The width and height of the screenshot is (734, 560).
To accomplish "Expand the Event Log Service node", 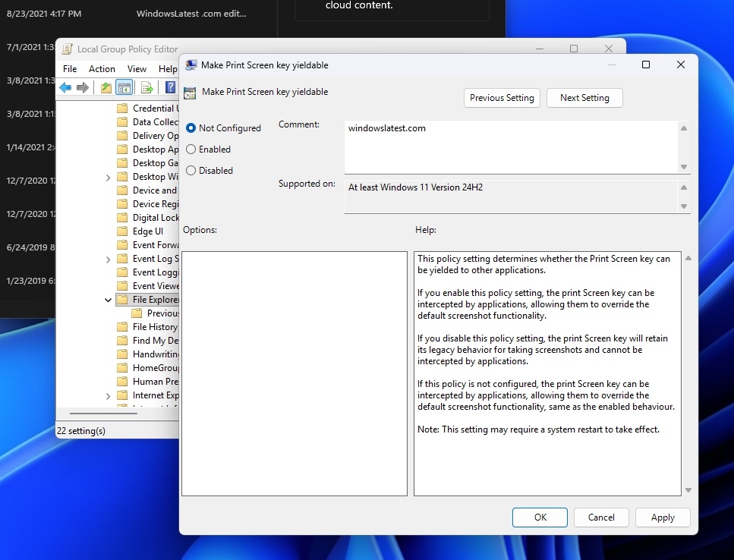I will click(108, 259).
